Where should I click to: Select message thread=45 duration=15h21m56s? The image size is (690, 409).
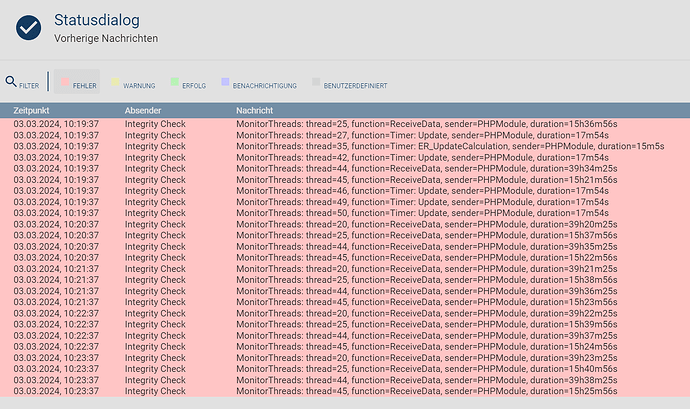(x=345, y=180)
